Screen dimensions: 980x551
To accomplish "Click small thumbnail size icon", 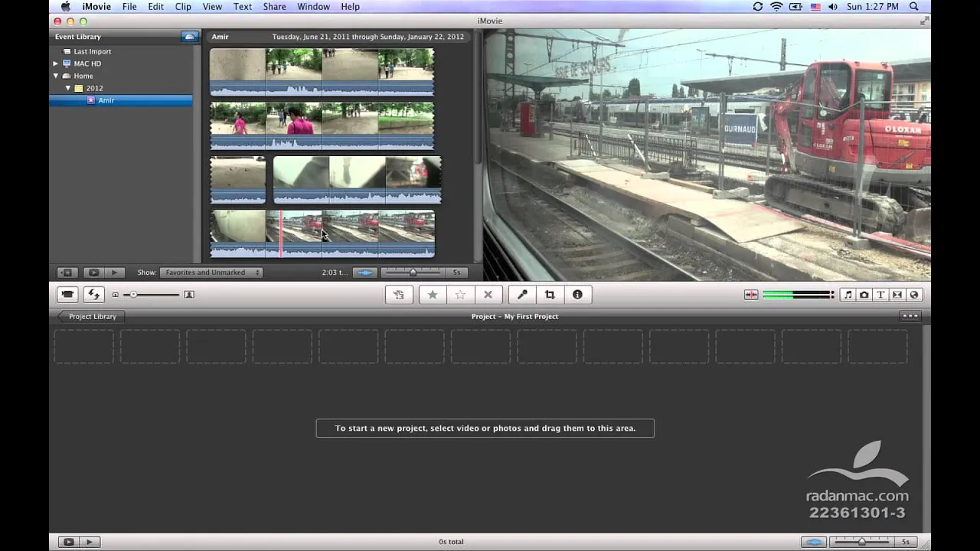I will click(x=116, y=295).
